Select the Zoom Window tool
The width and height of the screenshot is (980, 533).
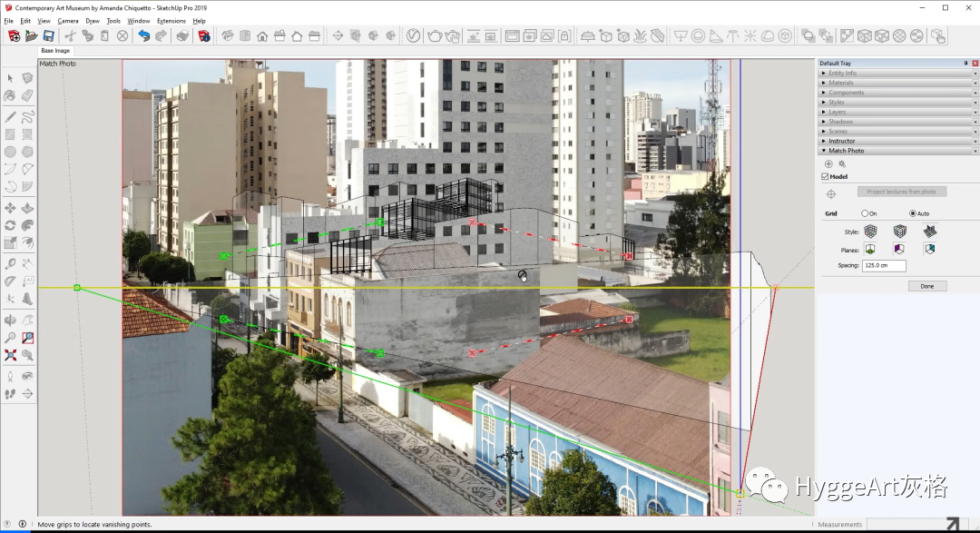(x=27, y=338)
